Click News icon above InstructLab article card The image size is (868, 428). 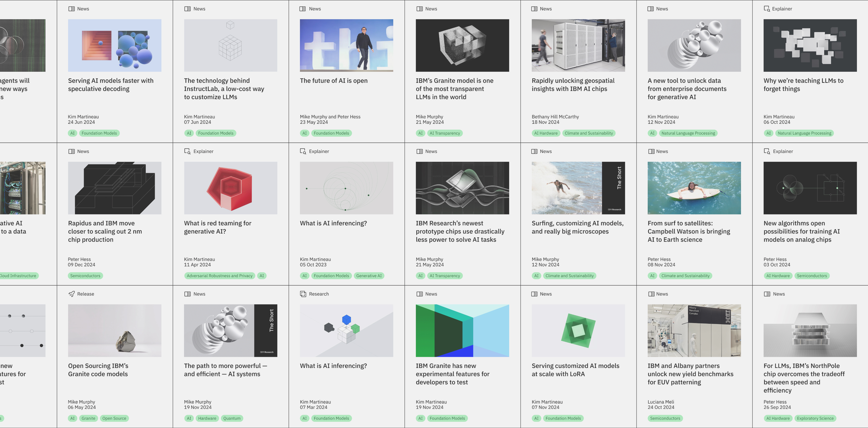coord(187,9)
